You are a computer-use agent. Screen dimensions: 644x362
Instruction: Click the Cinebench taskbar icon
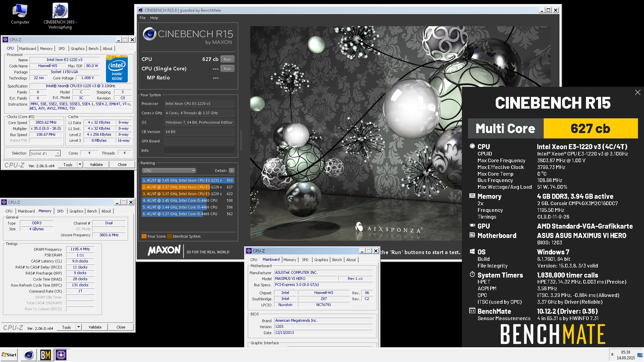29,355
